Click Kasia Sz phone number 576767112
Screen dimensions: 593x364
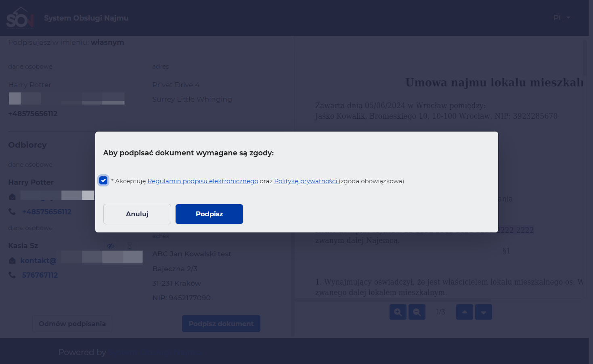pyautogui.click(x=40, y=275)
